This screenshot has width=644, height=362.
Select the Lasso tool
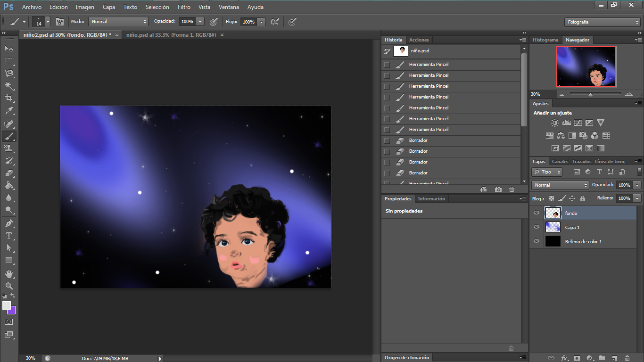(x=9, y=74)
